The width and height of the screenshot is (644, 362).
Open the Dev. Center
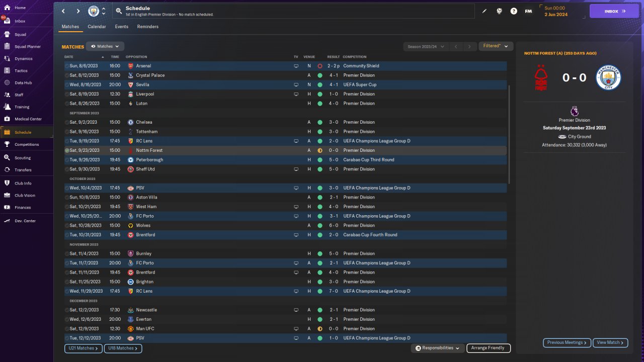click(x=25, y=221)
